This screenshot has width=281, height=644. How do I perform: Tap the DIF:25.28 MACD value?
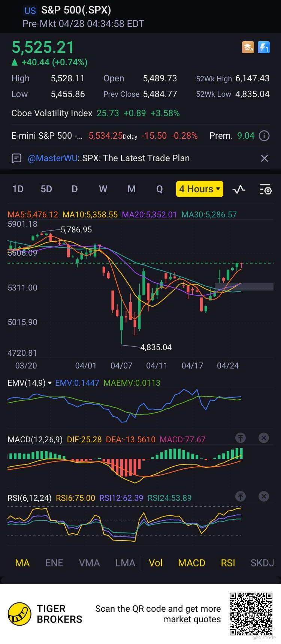click(x=84, y=439)
